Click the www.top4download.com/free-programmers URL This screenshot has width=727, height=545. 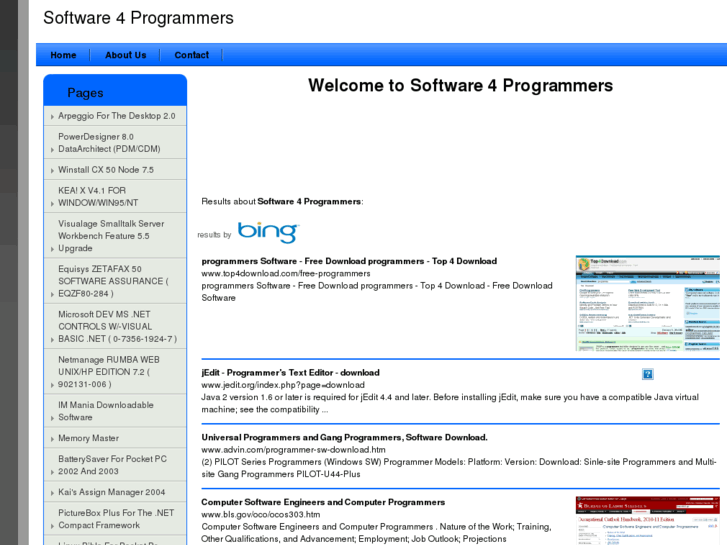pos(286,274)
